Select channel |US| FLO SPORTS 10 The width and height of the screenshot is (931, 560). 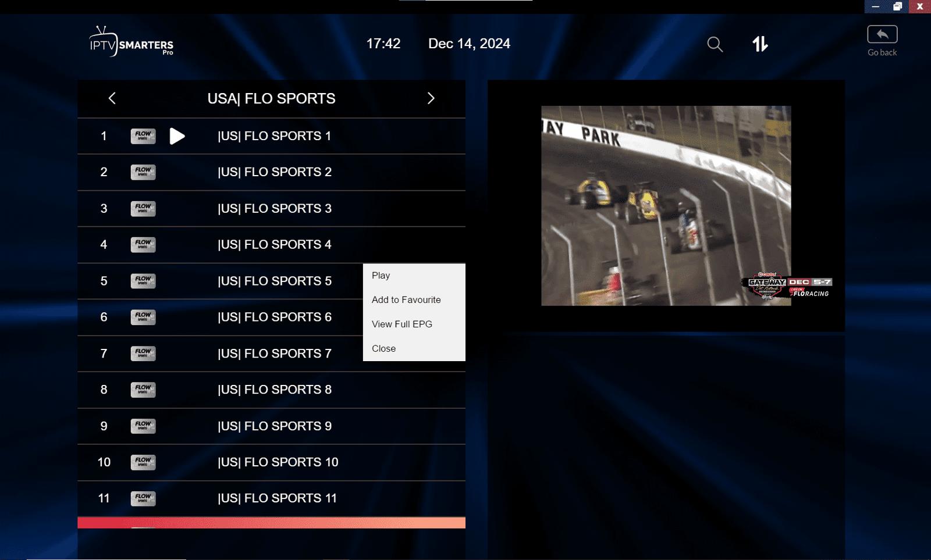[x=271, y=462]
